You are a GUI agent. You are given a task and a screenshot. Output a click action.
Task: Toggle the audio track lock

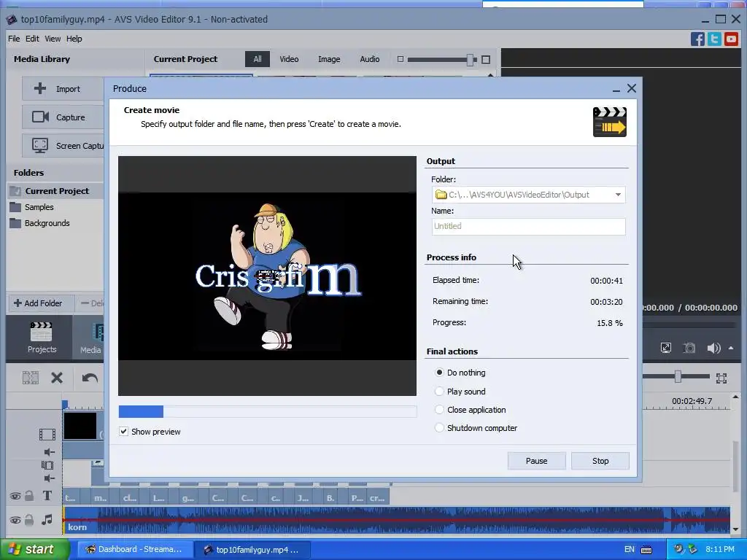tap(29, 519)
